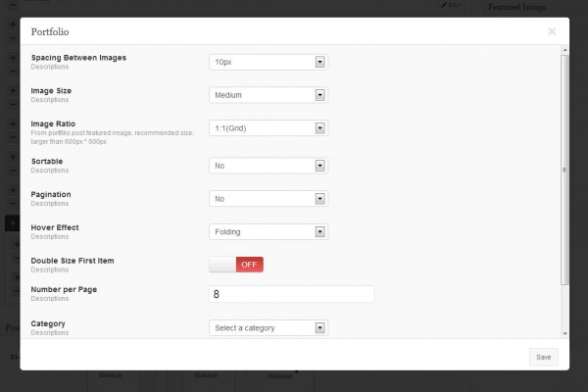Expand the Image Ratio dropdown
Image resolution: width=588 pixels, height=392 pixels.
coord(269,128)
